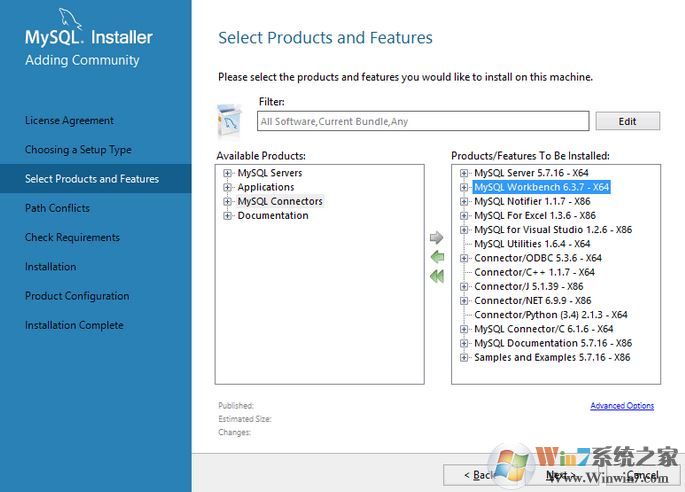Select MySQL For Excel 1.3.6 - X86 item
The image size is (685, 492).
[x=535, y=216]
